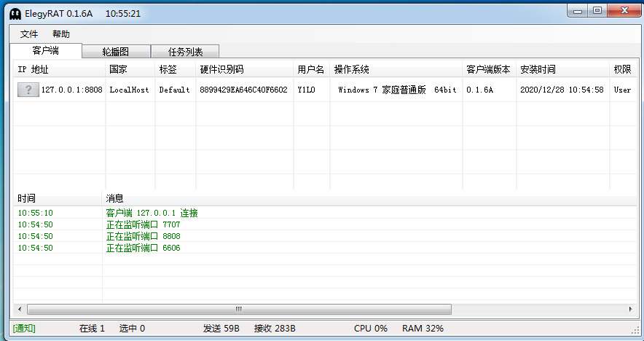Viewport: 644px width, 341px height.
Task: Select log entry 正在监听端口 7707
Action: pos(143,224)
